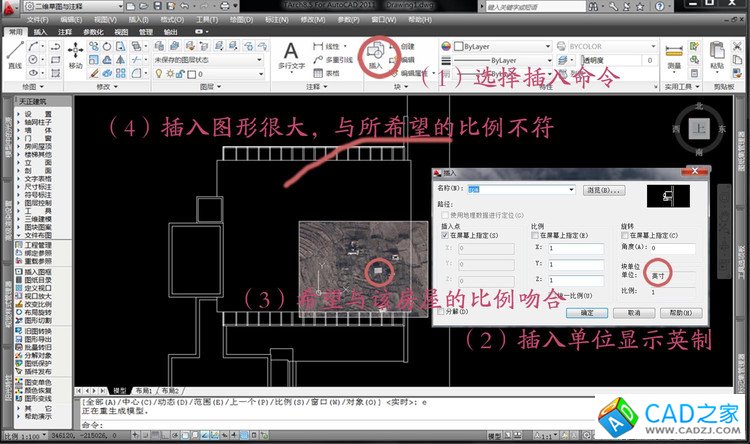Viewport: 750px width, 444px height.
Task: Click the favorites star icon in title bar
Action: pyautogui.click(x=640, y=6)
